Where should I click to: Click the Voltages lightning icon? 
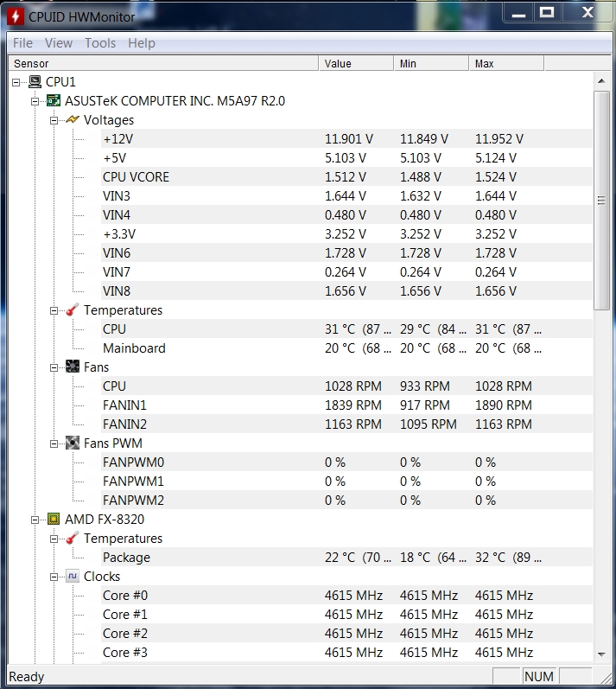[x=73, y=119]
